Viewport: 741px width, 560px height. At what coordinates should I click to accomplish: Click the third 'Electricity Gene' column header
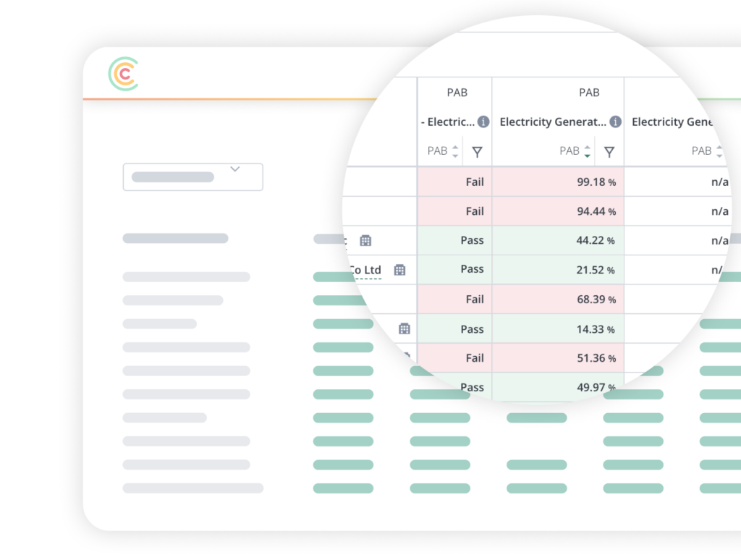(673, 122)
